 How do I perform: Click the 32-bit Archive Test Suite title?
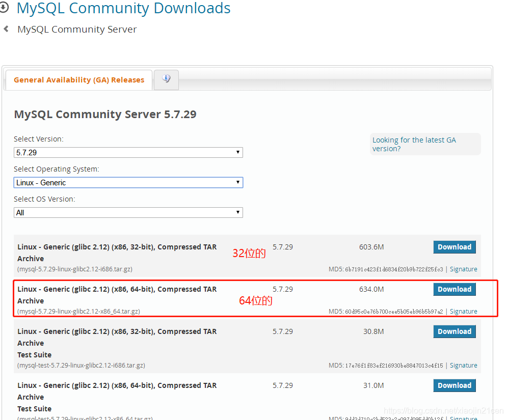point(117,343)
